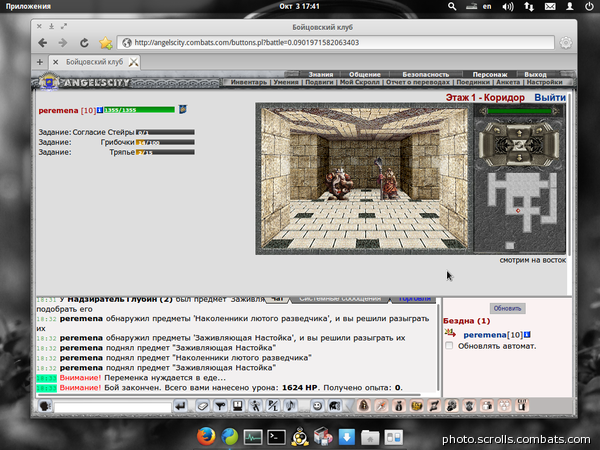Click the 'Выход' menu item
The image size is (600, 450).
[x=535, y=74]
